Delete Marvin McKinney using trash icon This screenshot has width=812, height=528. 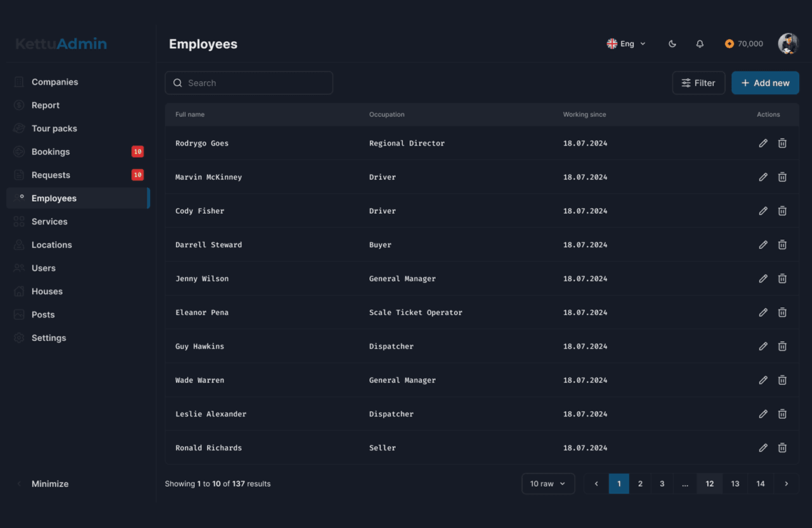[782, 177]
